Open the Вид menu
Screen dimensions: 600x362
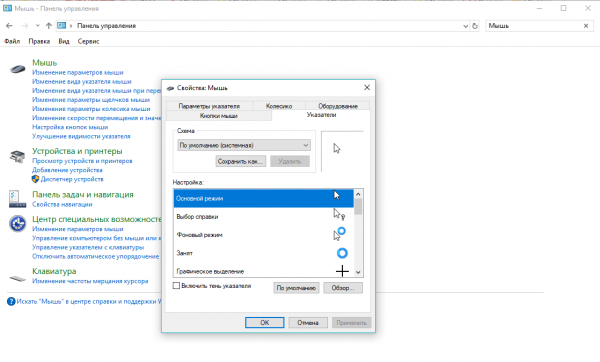64,41
